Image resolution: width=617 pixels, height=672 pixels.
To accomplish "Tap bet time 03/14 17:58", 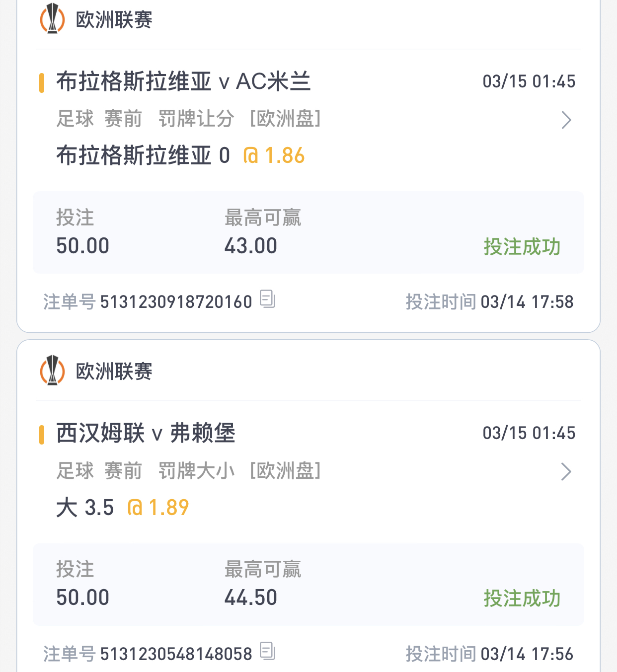I will pyautogui.click(x=527, y=302).
